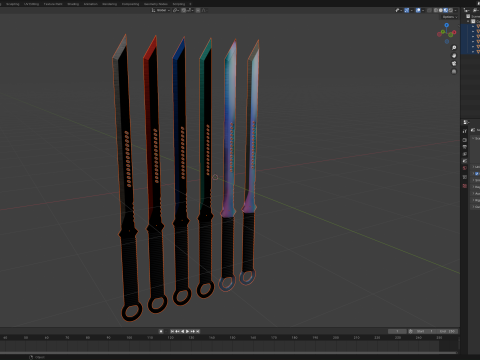Switch to solid viewport shading
Image resolution: width=480 pixels, height=360 pixels.
coord(441,10)
